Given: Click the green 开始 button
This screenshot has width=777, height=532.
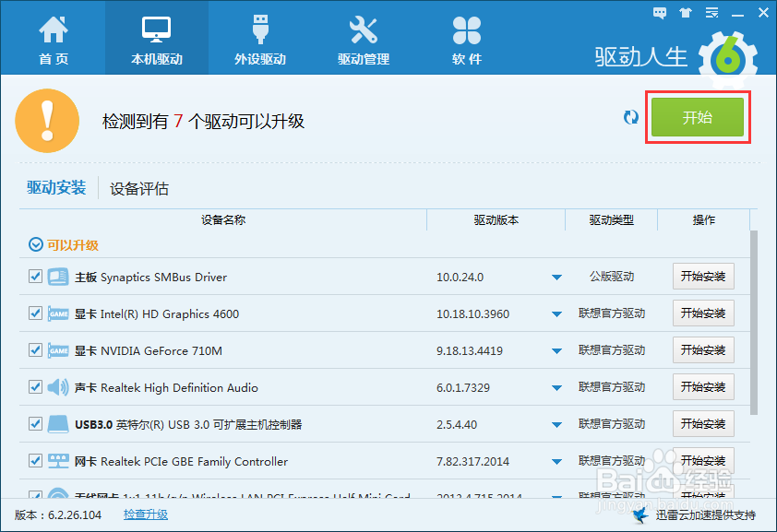Looking at the screenshot, I should point(698,117).
